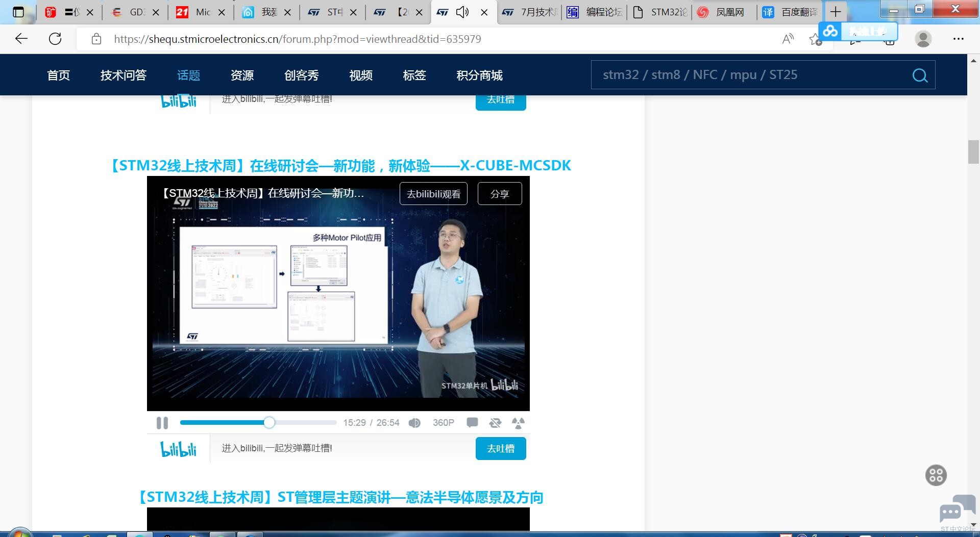Switch to the 凤凰网 tab
Screen dimensions: 980x537
tap(725, 12)
